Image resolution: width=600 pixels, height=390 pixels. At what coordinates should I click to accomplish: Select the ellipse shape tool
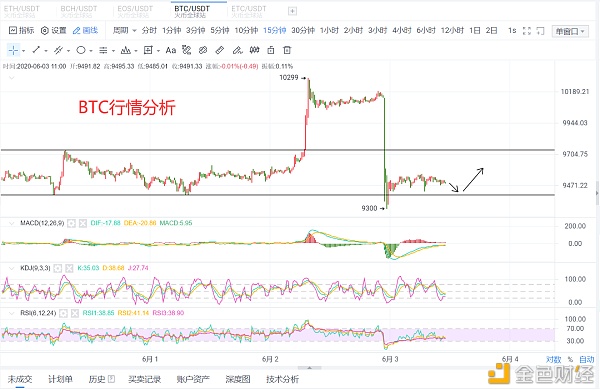pos(81,50)
